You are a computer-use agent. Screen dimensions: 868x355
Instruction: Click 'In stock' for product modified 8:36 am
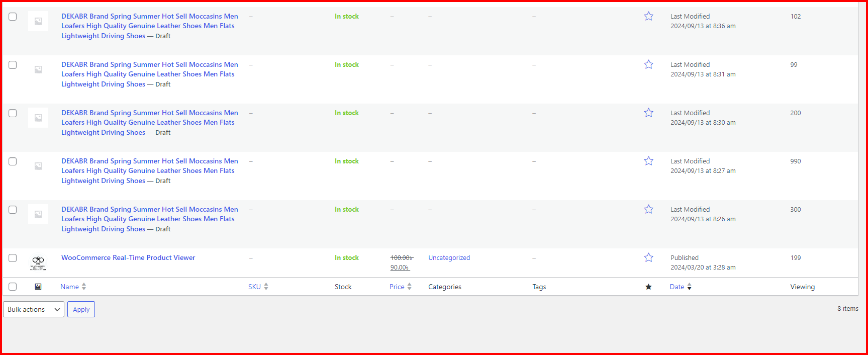pos(347,16)
